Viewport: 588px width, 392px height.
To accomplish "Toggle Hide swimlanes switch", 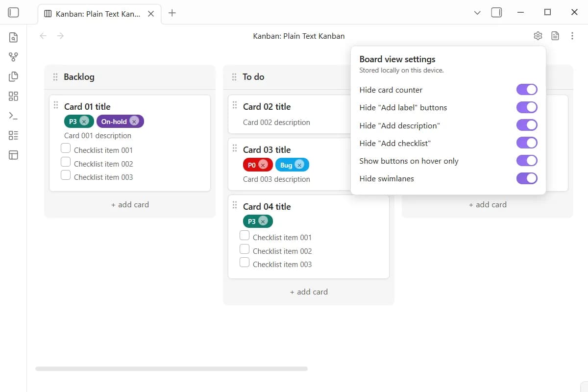I will point(527,178).
